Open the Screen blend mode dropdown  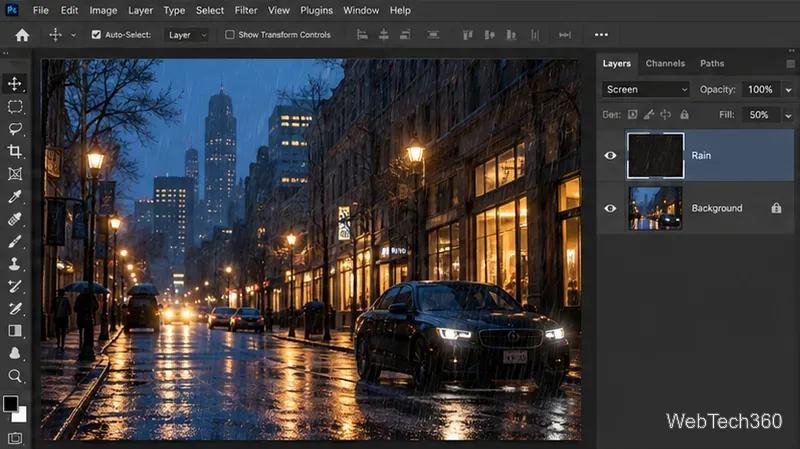click(x=645, y=89)
